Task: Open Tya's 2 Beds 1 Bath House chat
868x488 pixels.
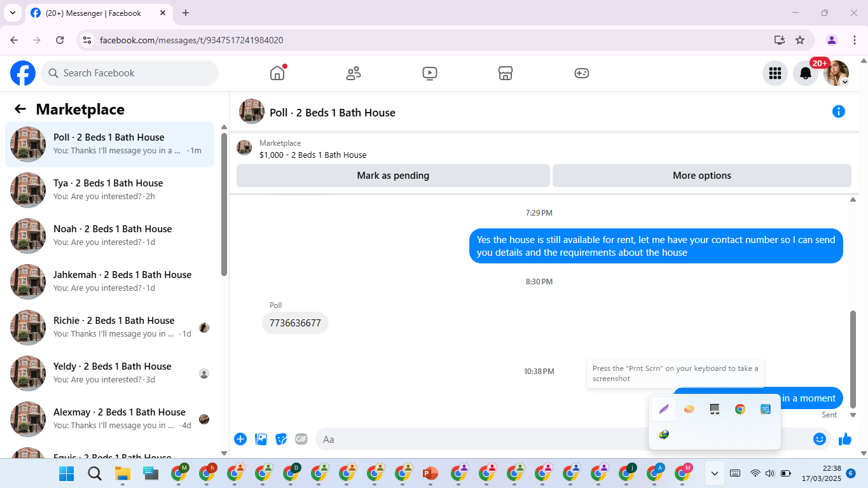Action: coord(110,190)
